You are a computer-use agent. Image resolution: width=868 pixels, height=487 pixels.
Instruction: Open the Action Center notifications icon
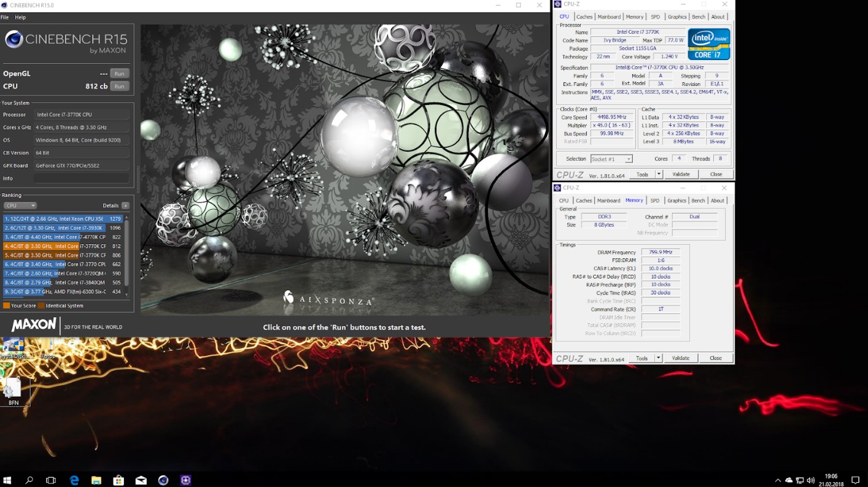click(x=855, y=480)
